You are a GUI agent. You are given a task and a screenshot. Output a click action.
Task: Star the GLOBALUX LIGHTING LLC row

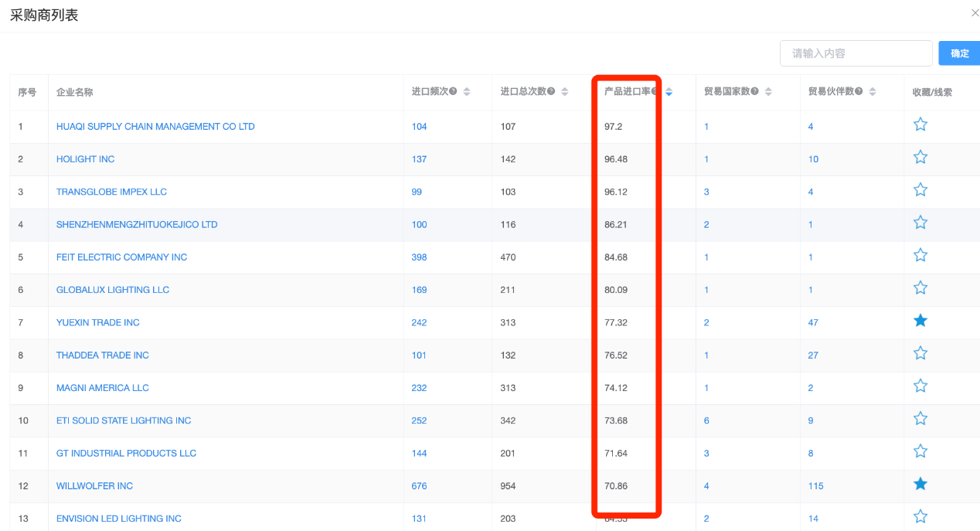point(920,288)
